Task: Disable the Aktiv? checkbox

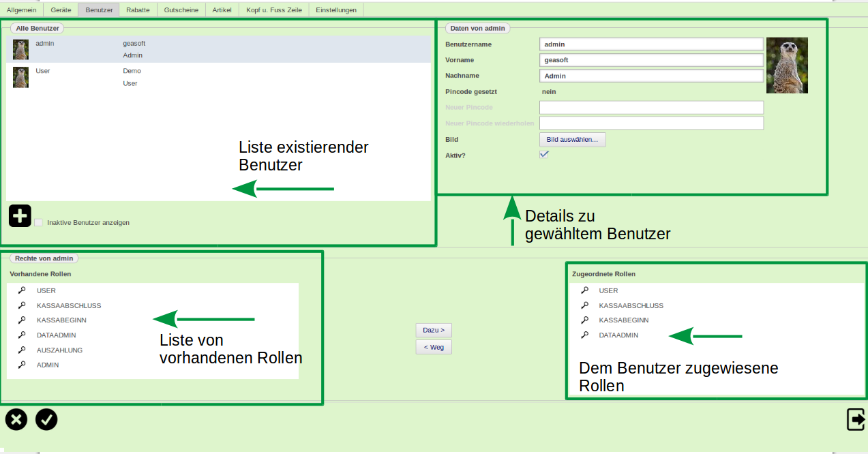Action: point(543,154)
